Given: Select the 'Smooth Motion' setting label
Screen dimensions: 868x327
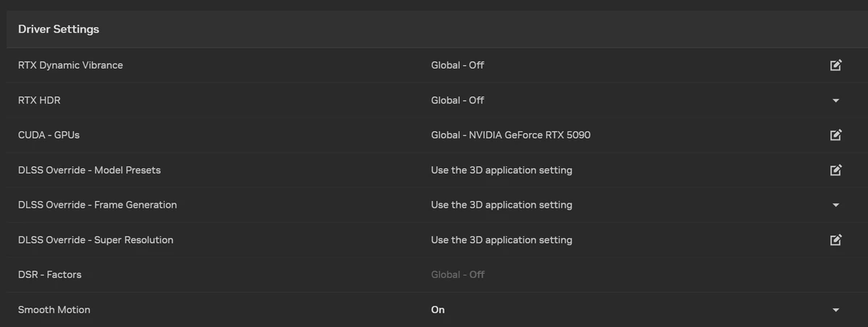Looking at the screenshot, I should [x=54, y=310].
